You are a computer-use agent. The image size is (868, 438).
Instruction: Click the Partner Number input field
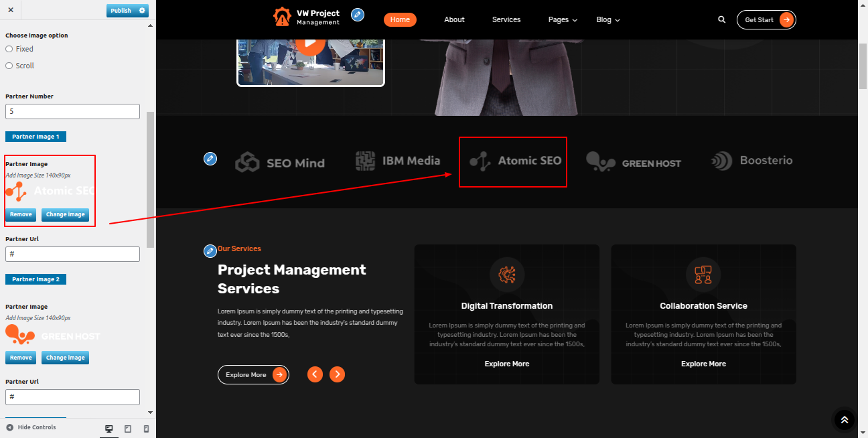pos(72,112)
